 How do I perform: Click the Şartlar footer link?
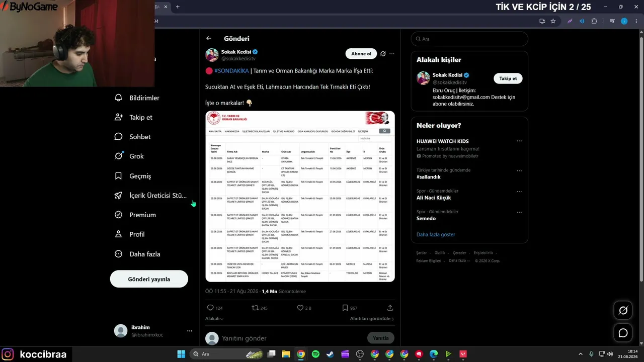pyautogui.click(x=421, y=253)
